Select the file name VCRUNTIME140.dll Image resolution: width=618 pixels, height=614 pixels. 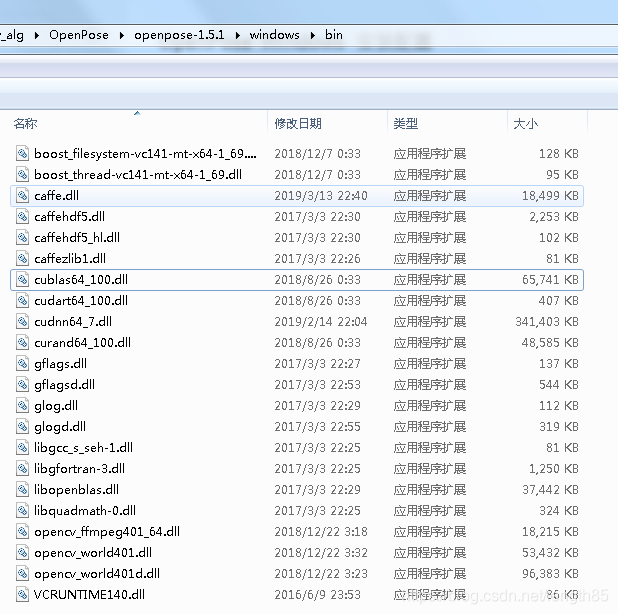pos(89,594)
